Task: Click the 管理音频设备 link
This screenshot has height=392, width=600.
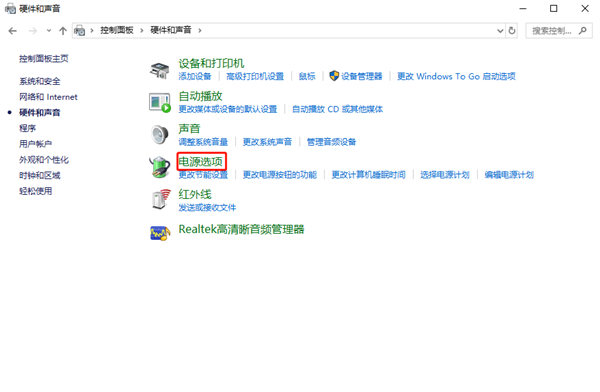Action: tap(331, 142)
